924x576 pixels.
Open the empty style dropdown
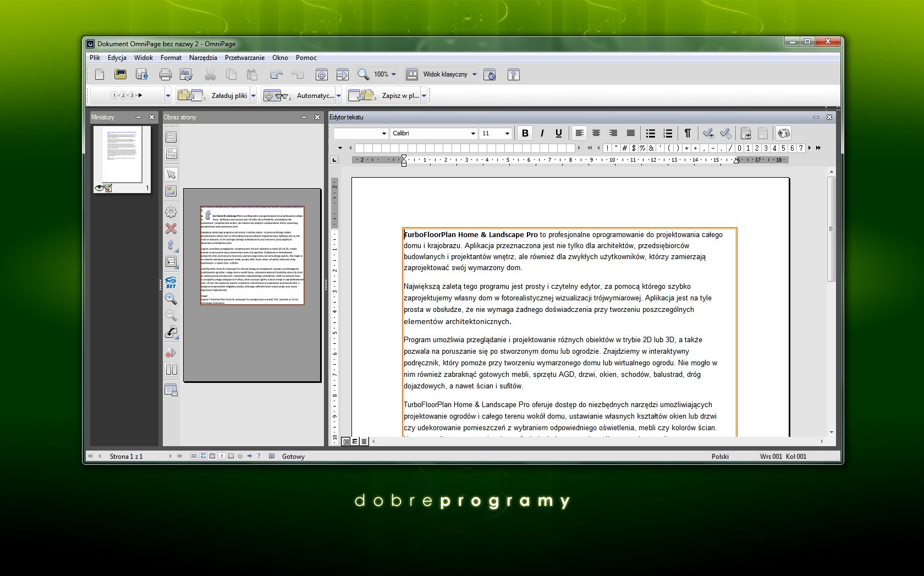tap(384, 133)
